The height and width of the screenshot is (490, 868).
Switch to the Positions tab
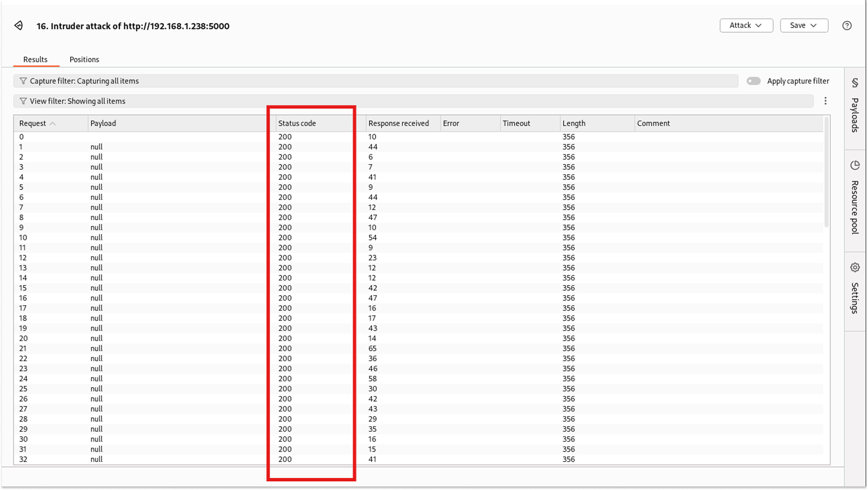click(84, 59)
